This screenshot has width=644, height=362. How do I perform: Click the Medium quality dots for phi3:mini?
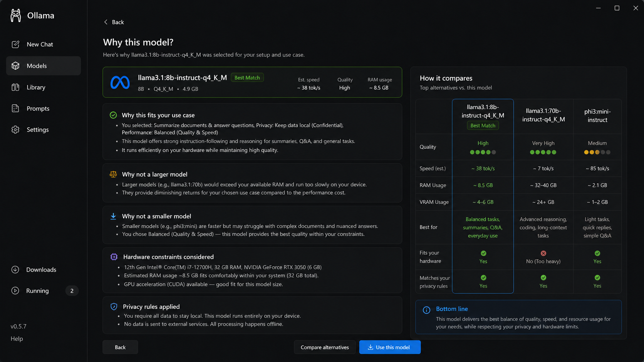click(x=597, y=152)
